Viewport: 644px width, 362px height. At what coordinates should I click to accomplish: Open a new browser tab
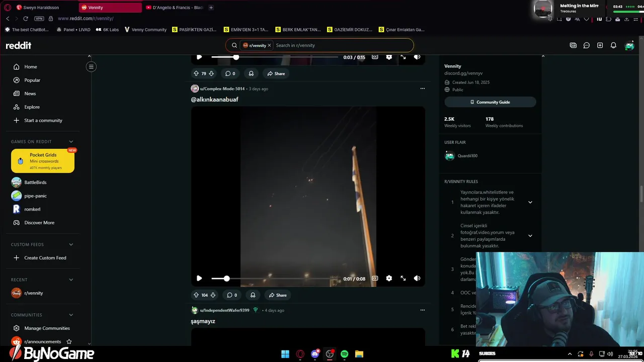[x=211, y=8]
